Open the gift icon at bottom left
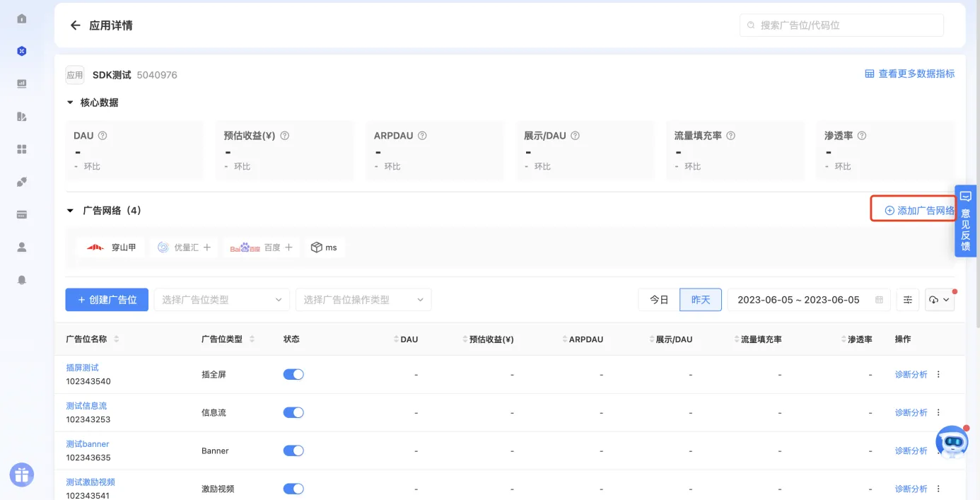Screen dimensions: 980x500 point(22,475)
